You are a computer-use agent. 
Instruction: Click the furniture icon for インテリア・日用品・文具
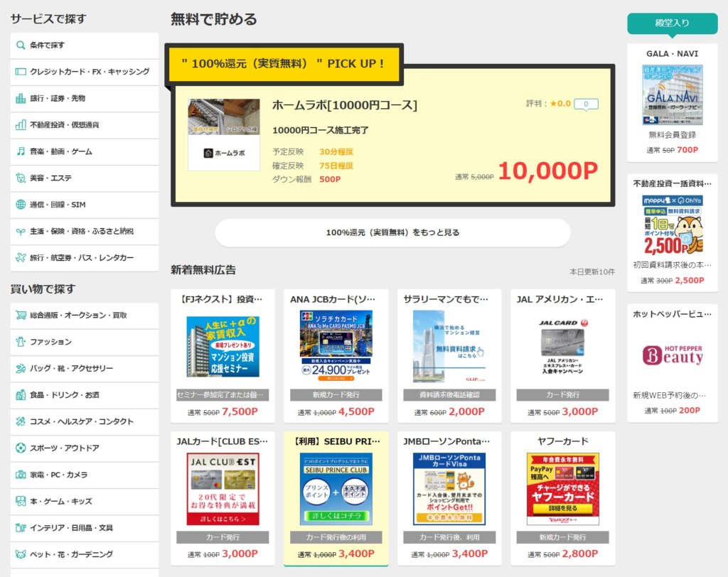point(21,528)
